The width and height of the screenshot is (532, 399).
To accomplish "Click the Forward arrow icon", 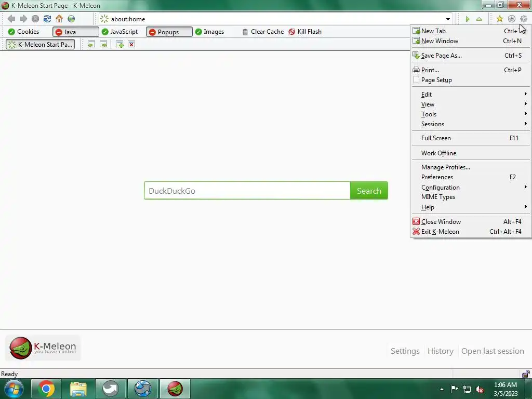I will coord(23,19).
